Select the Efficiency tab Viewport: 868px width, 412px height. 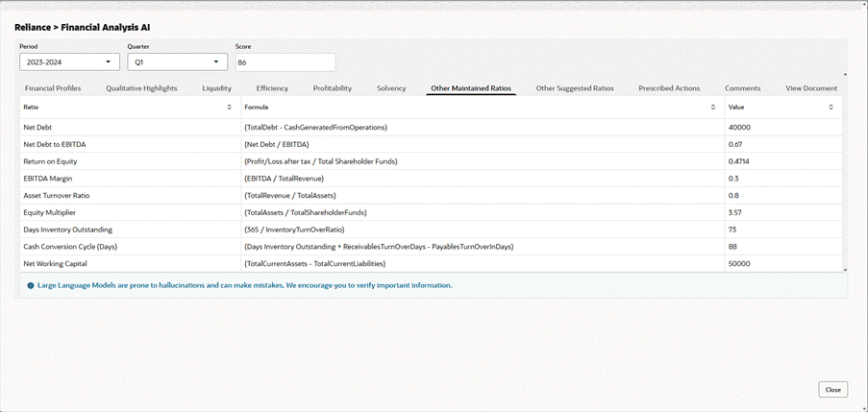(x=272, y=88)
